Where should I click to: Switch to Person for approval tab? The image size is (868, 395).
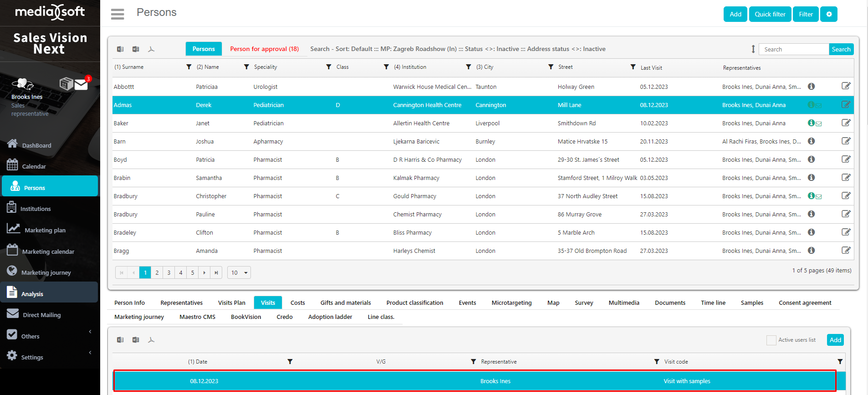point(264,49)
